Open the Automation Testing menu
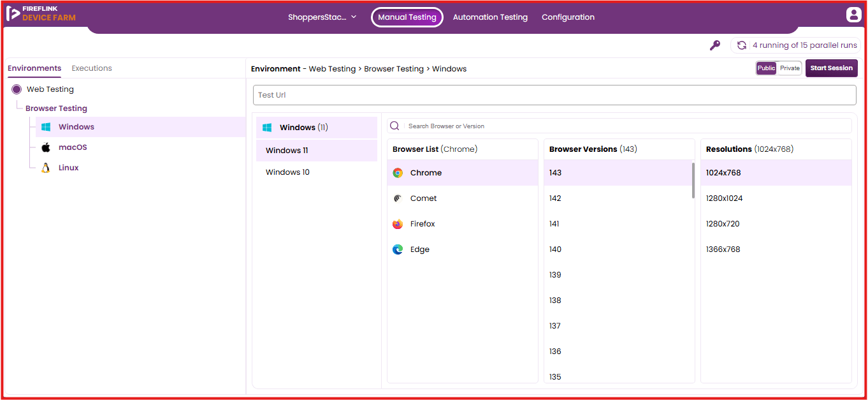The height and width of the screenshot is (400, 868). tap(490, 17)
